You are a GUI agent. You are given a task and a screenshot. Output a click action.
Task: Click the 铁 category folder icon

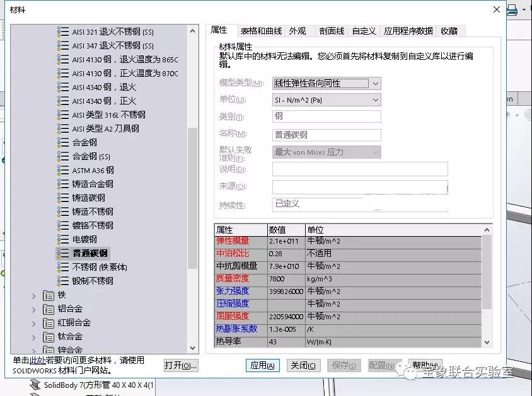pos(49,296)
